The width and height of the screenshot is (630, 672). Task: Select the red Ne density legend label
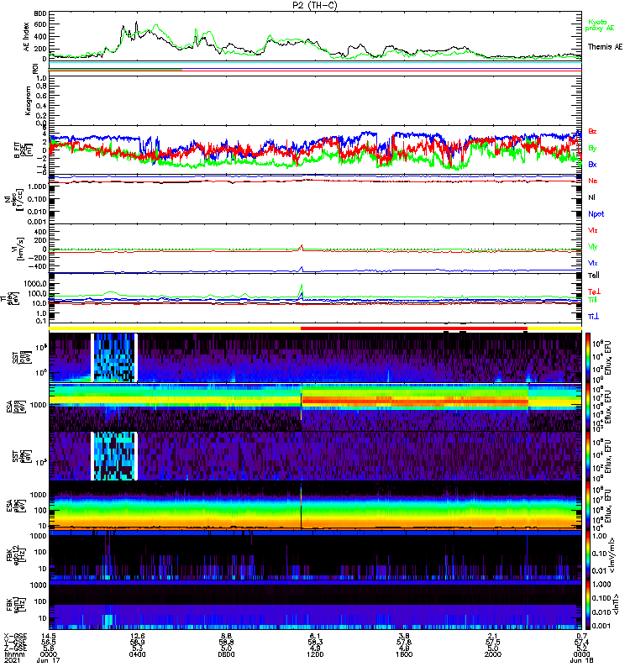[593, 181]
